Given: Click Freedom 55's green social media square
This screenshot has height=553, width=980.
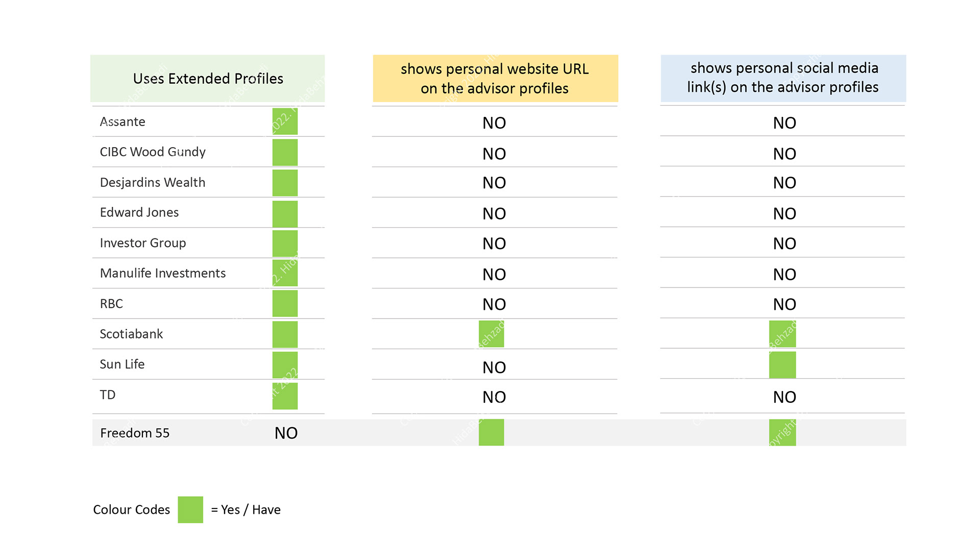Looking at the screenshot, I should click(x=782, y=432).
